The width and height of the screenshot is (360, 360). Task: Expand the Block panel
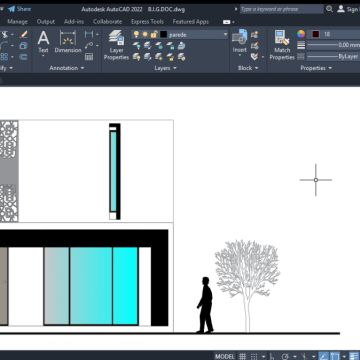pyautogui.click(x=248, y=68)
